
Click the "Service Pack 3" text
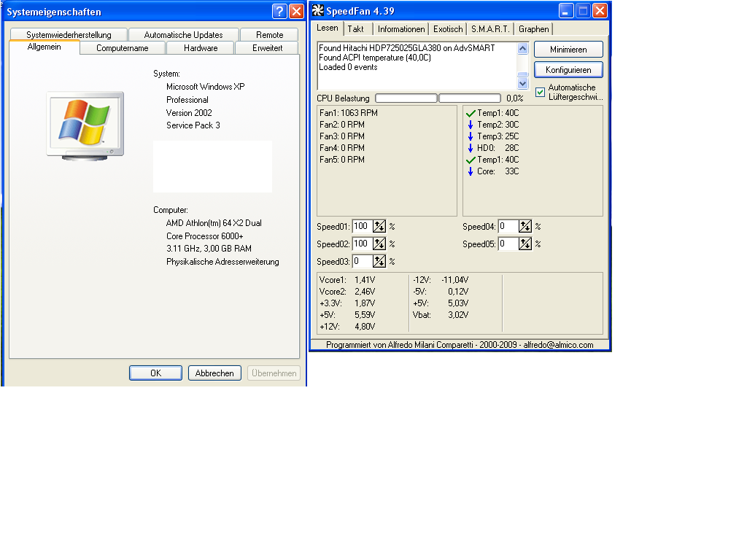tap(193, 125)
